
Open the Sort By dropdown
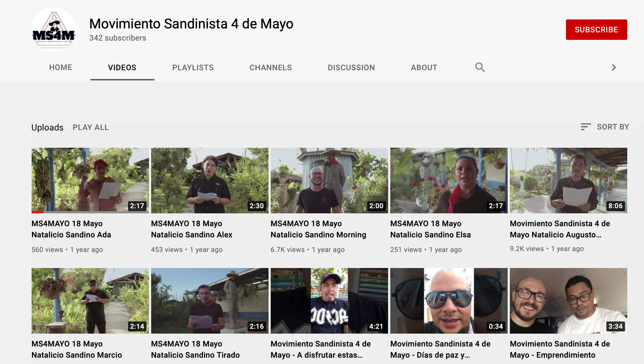[605, 127]
